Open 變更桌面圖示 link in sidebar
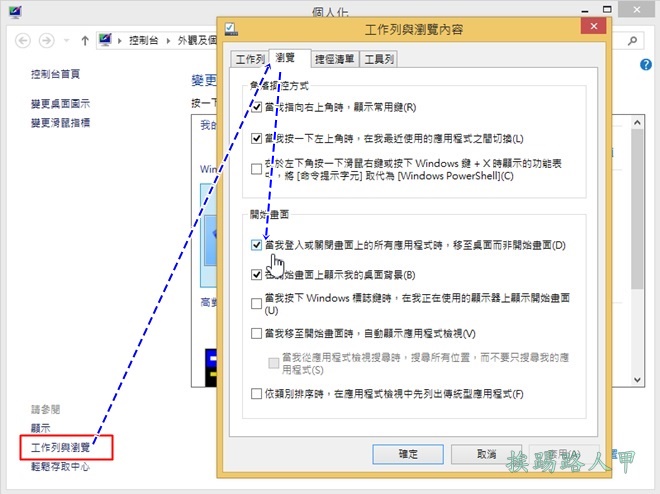 pyautogui.click(x=60, y=103)
